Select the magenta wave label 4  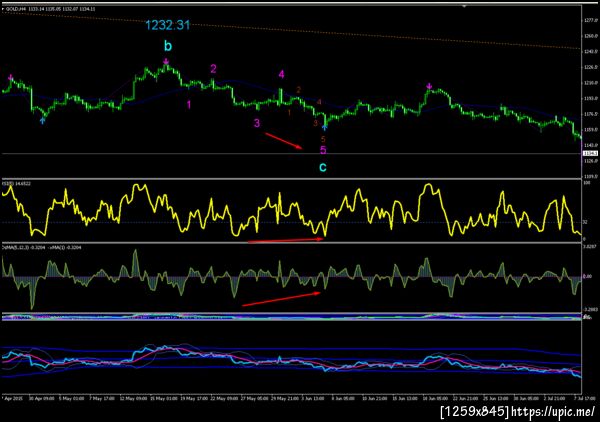pos(281,74)
